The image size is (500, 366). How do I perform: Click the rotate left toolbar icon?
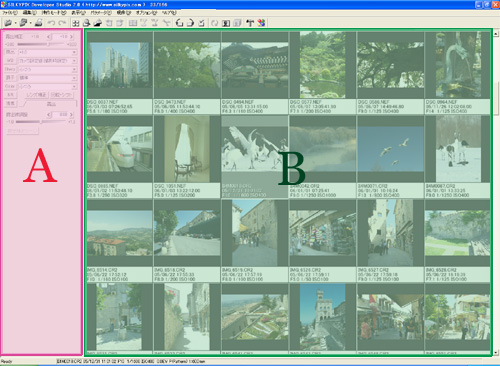click(x=180, y=23)
